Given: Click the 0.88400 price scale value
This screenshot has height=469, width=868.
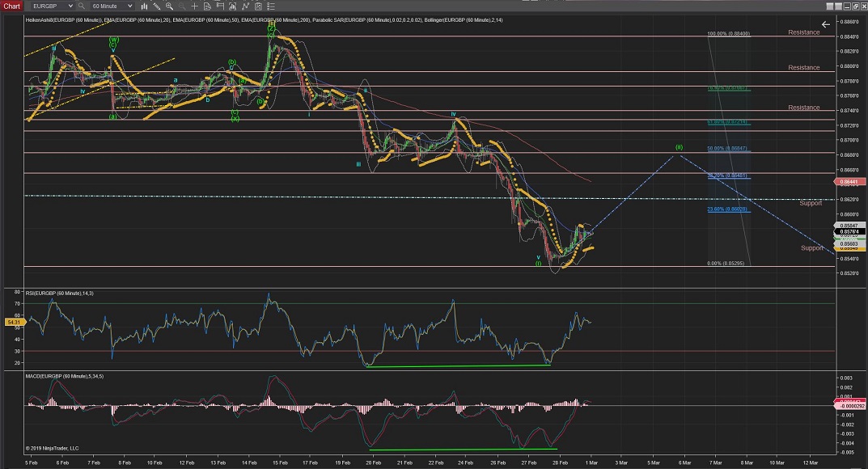Looking at the screenshot, I should point(849,36).
